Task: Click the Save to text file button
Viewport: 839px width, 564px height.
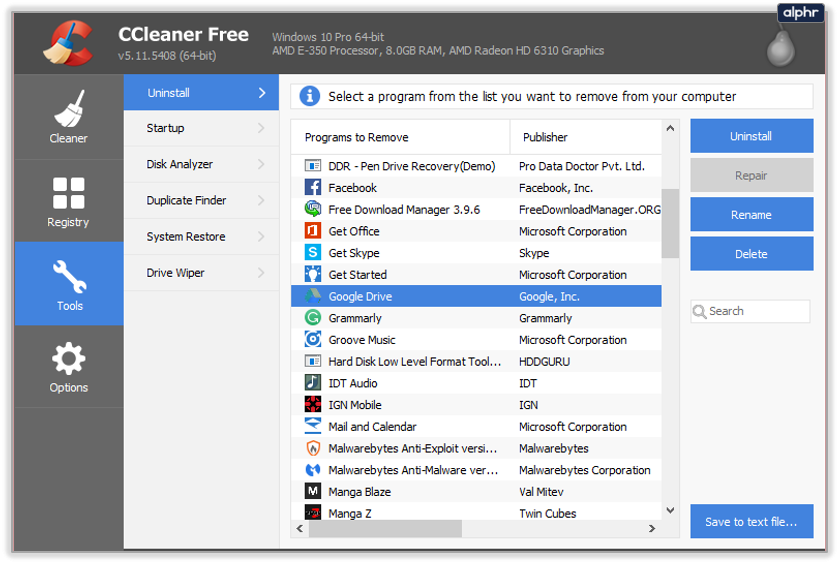Action: tap(751, 522)
